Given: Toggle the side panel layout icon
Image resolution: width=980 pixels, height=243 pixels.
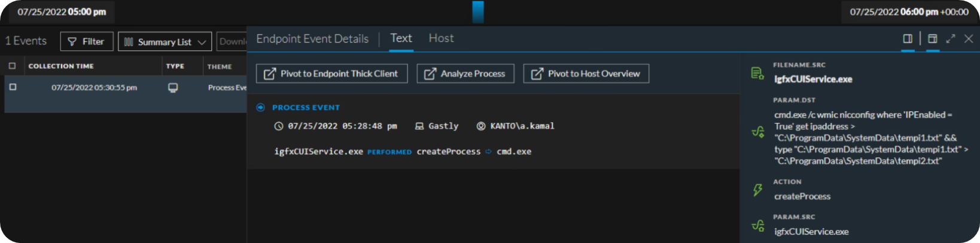Looking at the screenshot, I should pyautogui.click(x=908, y=39).
